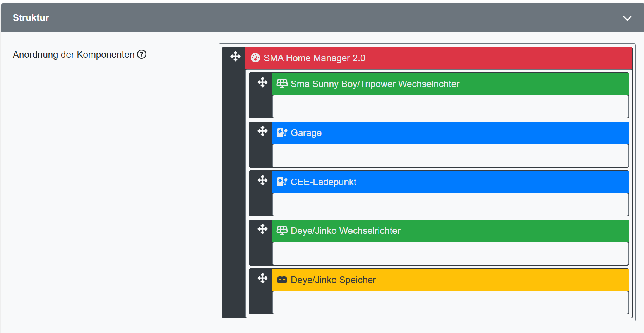Collapse the Struktur section chevron

(627, 18)
